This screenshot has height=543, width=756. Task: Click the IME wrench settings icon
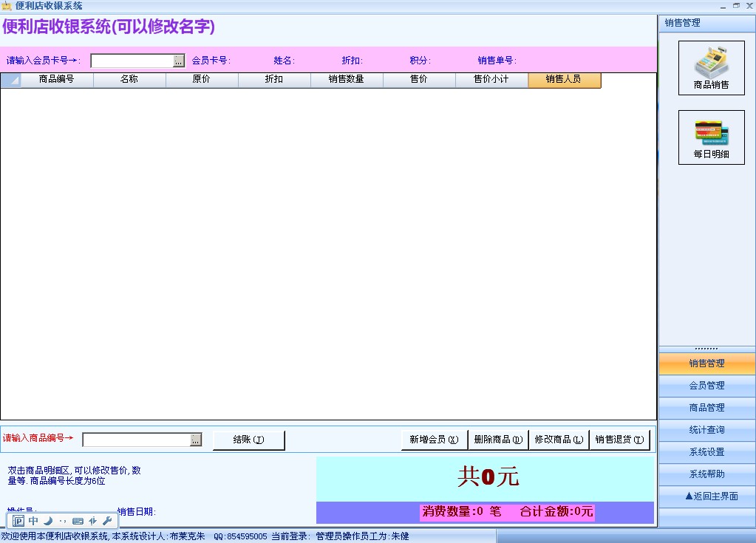106,521
